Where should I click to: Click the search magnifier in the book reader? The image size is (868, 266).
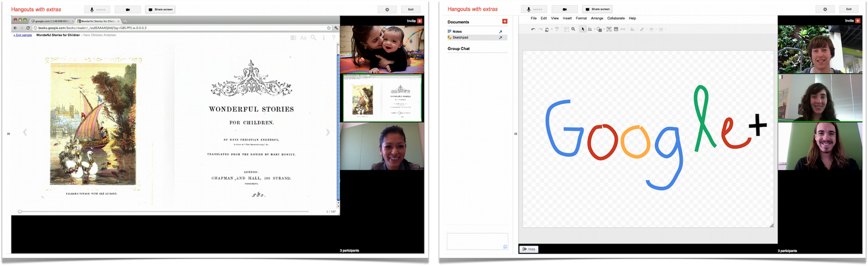click(313, 37)
